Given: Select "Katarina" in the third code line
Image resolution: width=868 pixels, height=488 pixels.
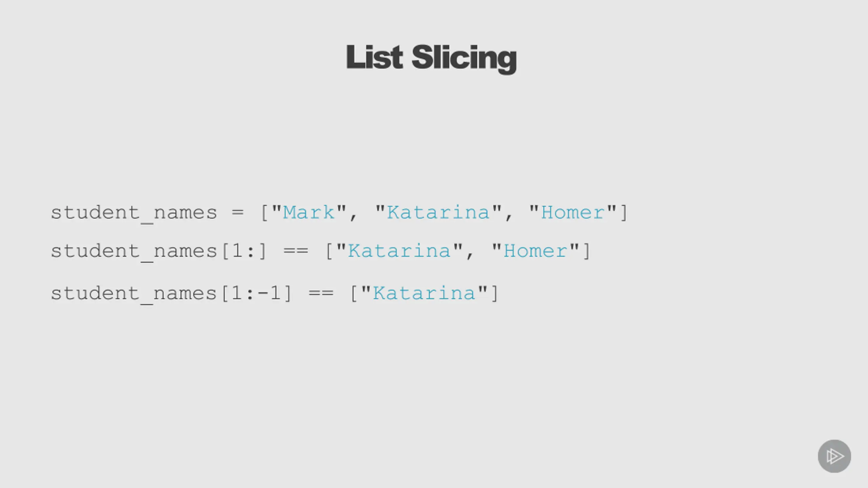Looking at the screenshot, I should pos(424,293).
